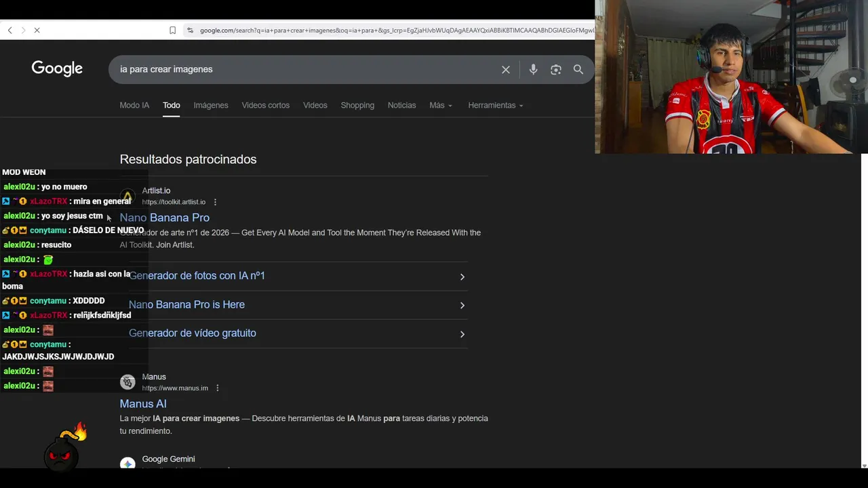Click the Manus favicon icon
Viewport: 868px width, 488px height.
(127, 382)
